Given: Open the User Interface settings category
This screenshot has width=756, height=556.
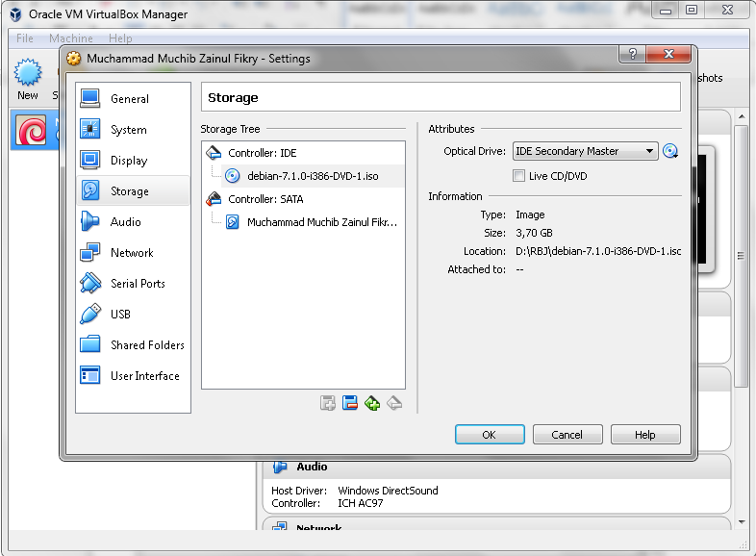Looking at the screenshot, I should click(133, 376).
